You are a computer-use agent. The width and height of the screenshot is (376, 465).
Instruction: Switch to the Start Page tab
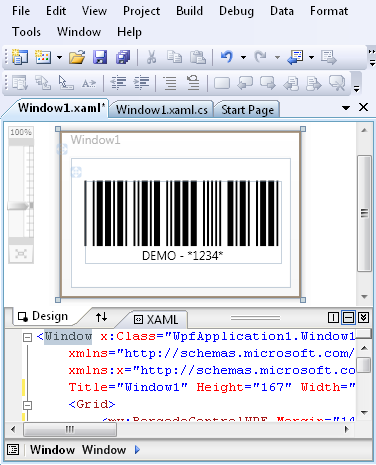[x=247, y=110]
